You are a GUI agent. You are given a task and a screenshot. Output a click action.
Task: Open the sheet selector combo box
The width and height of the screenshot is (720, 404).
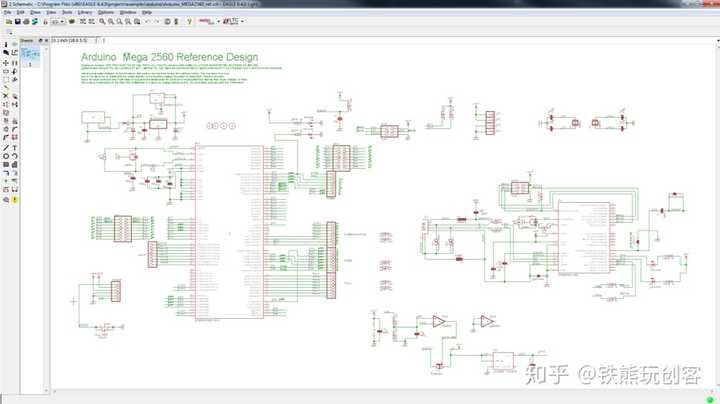click(x=58, y=21)
